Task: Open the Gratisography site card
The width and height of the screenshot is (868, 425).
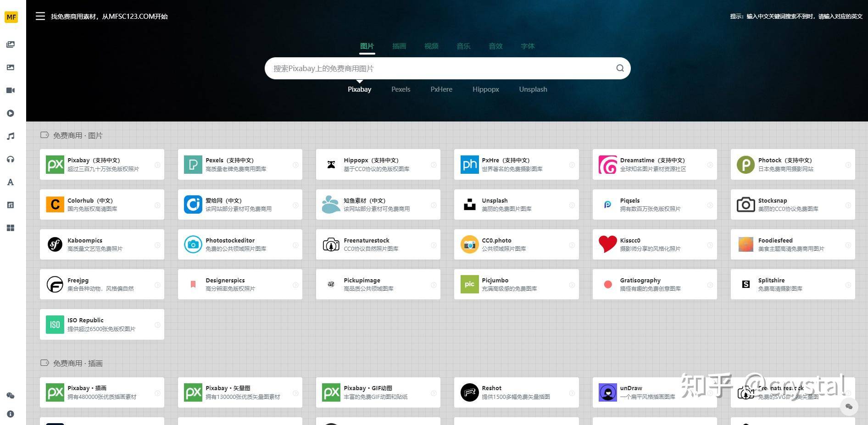Action: click(655, 284)
